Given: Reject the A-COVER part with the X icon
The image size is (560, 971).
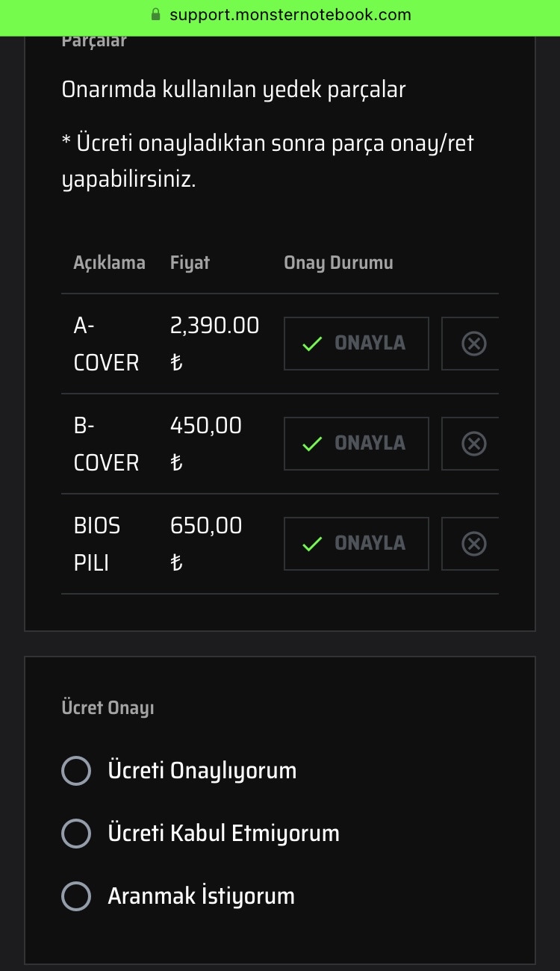Looking at the screenshot, I should [473, 344].
